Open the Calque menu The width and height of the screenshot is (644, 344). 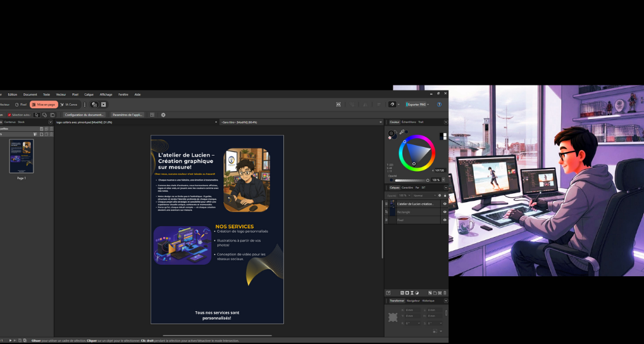[89, 94]
